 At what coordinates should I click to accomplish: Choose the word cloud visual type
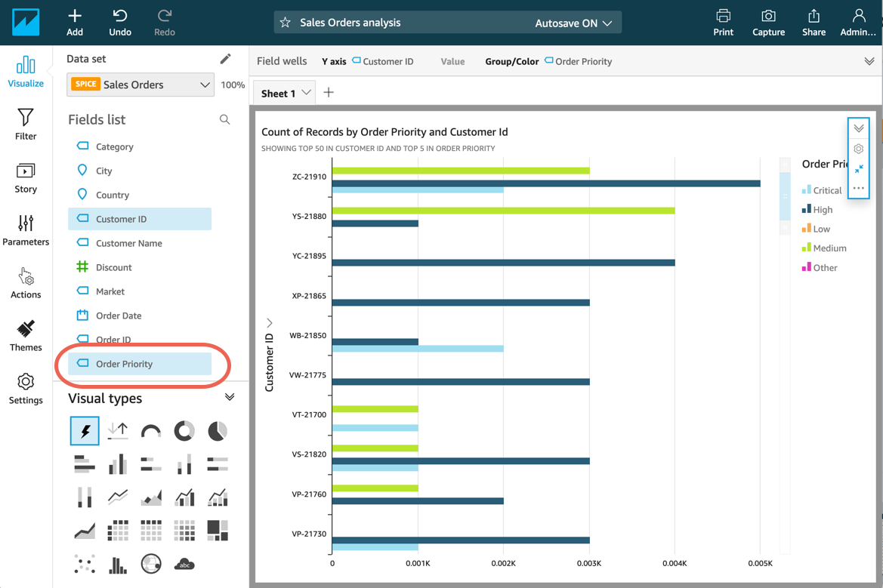[x=184, y=564]
